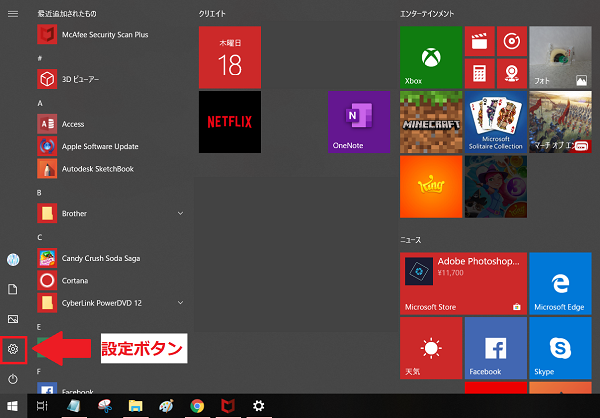
Task: Select the 'クリエイト' group header
Action: pos(212,14)
